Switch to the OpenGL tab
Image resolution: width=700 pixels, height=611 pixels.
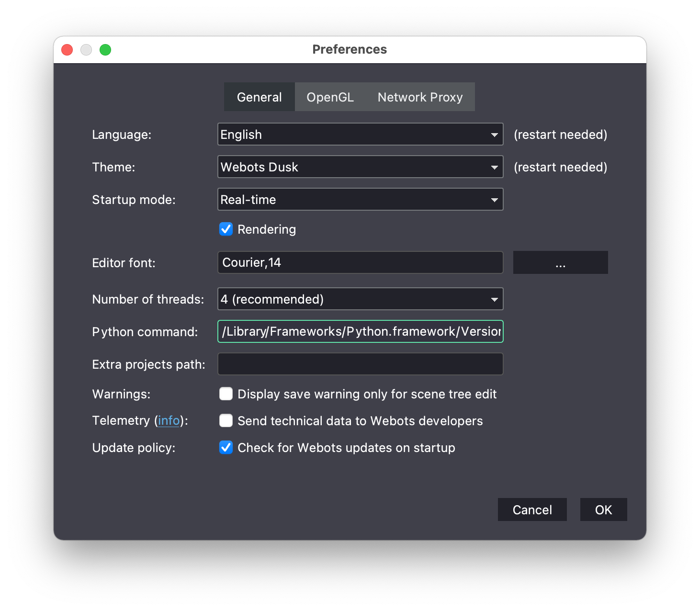(x=330, y=97)
